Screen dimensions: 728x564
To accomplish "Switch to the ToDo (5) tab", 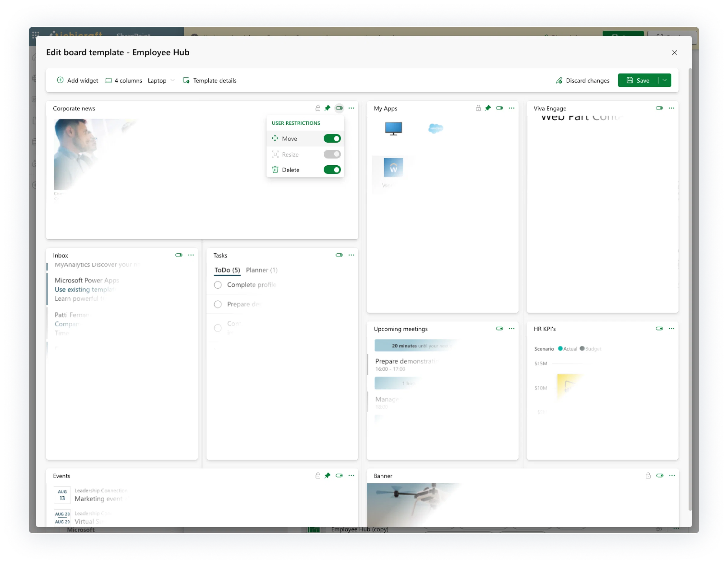I will pos(227,270).
